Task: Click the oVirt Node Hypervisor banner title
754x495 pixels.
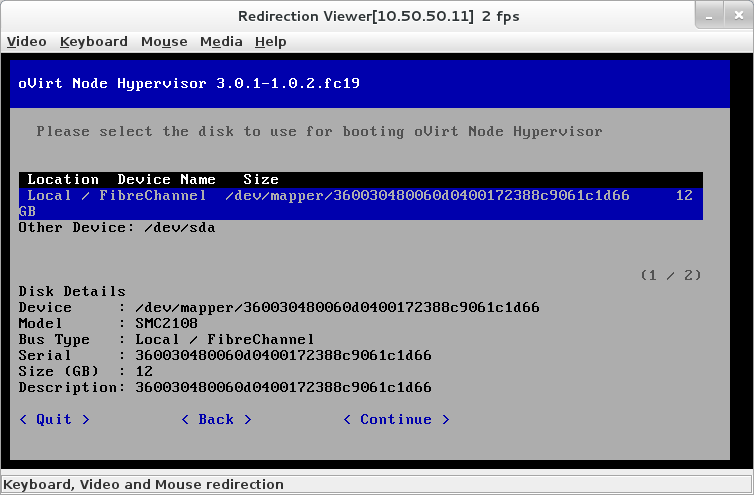Action: 189,83
